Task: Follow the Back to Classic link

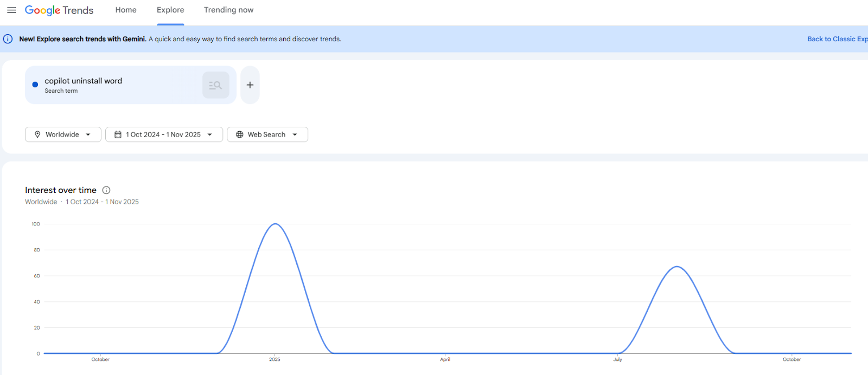Action: (836, 39)
